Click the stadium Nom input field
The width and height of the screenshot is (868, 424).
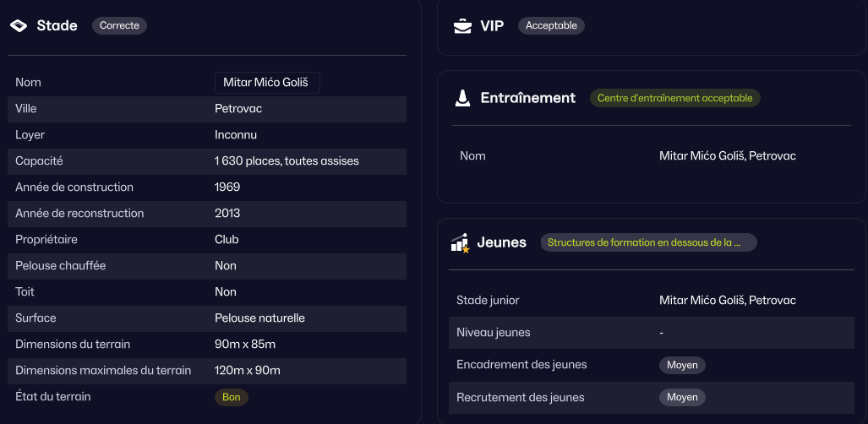(267, 83)
